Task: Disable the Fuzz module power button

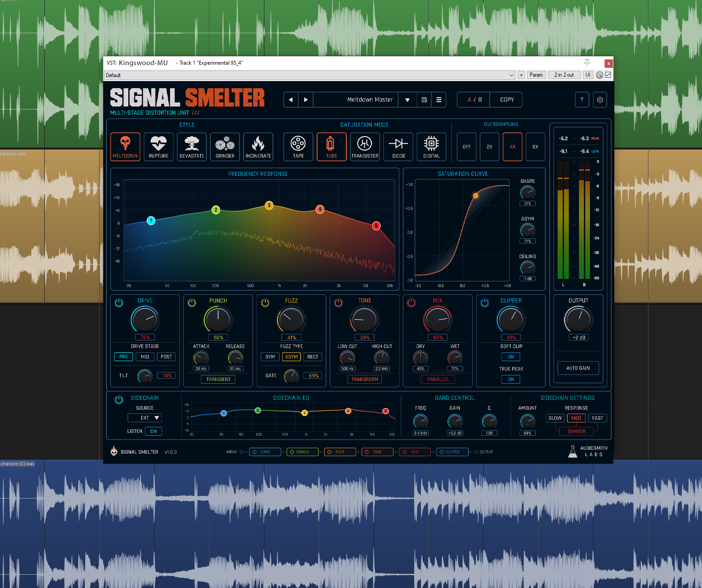Action: tap(265, 303)
